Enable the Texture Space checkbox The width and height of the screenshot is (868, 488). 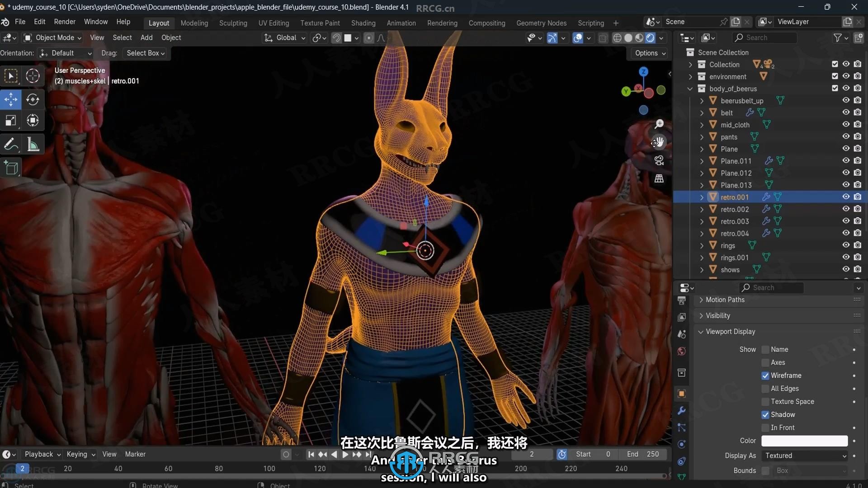[x=765, y=402]
